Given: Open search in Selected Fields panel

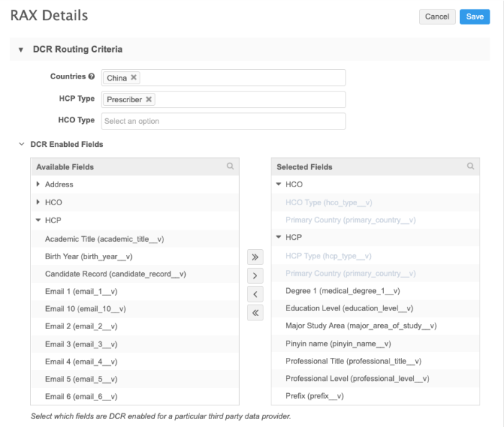Looking at the screenshot, I should pos(471,166).
